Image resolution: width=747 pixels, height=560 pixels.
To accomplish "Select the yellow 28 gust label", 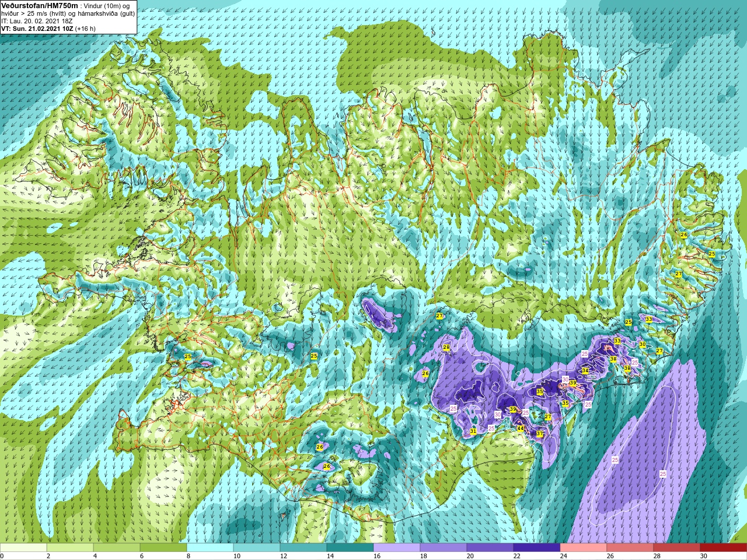I will (x=446, y=348).
